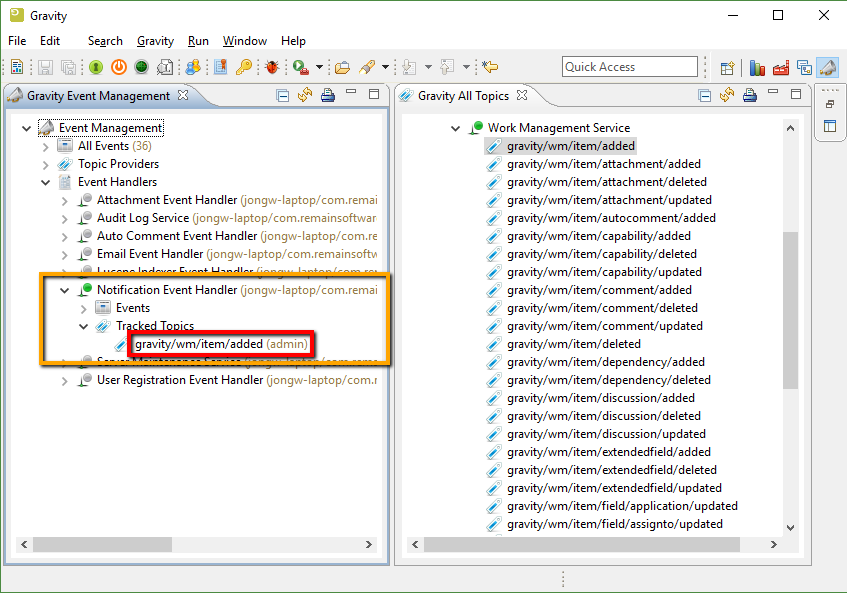Image resolution: width=847 pixels, height=593 pixels.
Task: Collapse the Work Management Service node
Action: click(455, 128)
